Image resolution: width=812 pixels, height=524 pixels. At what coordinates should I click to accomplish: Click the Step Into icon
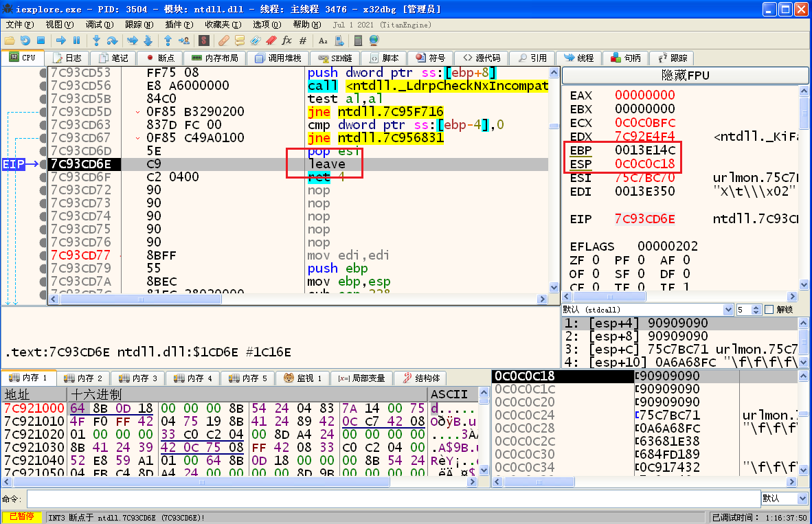coord(96,41)
